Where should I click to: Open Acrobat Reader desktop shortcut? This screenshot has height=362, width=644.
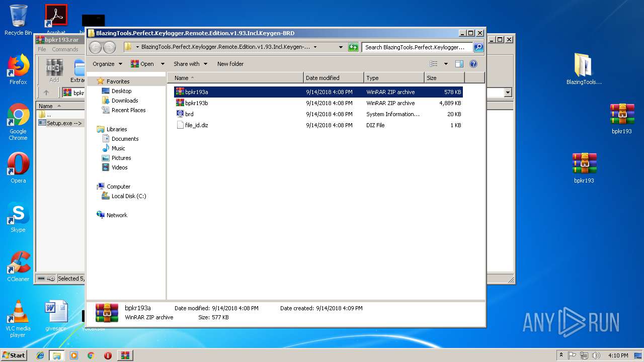click(56, 20)
